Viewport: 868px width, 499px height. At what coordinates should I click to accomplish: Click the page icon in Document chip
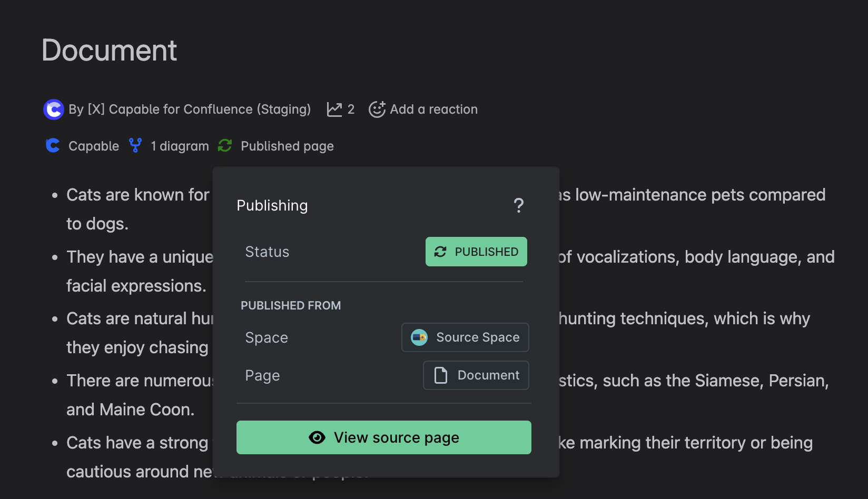click(x=441, y=375)
